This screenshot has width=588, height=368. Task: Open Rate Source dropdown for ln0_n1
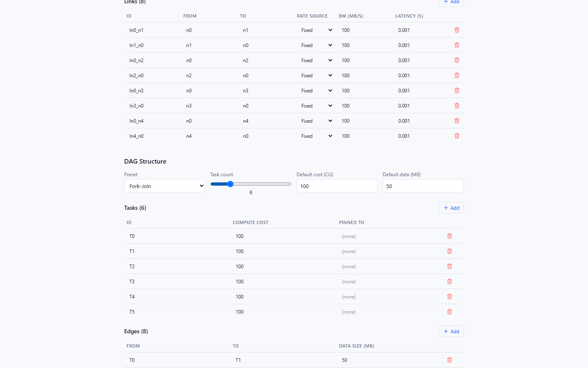pyautogui.click(x=316, y=30)
